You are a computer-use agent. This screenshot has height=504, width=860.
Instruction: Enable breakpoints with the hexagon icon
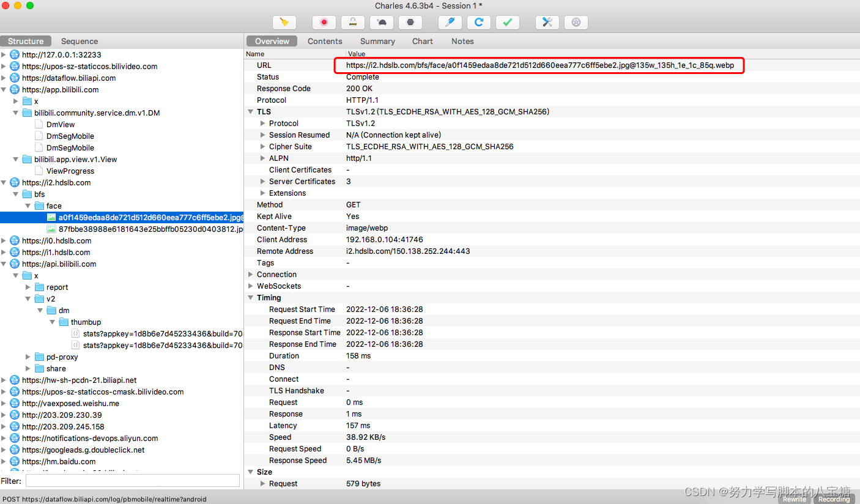pyautogui.click(x=410, y=22)
